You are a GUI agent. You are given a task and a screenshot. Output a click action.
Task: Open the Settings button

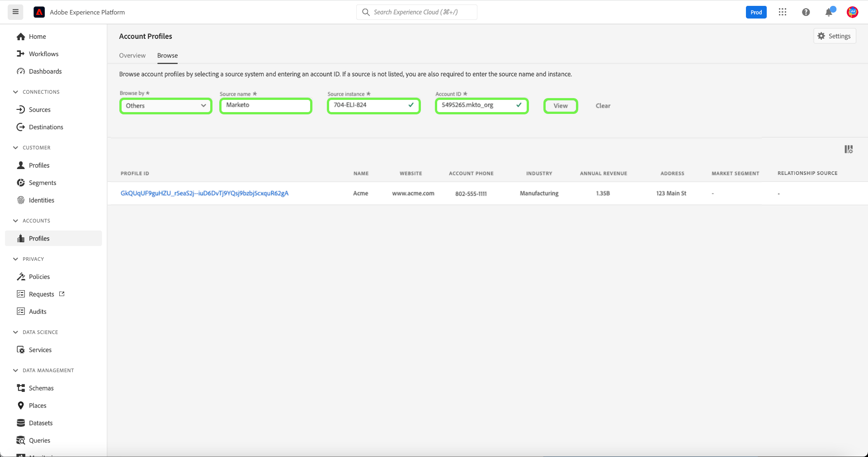coord(835,36)
